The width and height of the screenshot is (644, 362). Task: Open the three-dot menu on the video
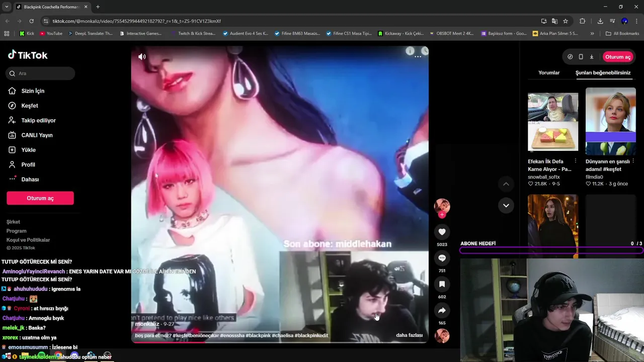click(x=418, y=57)
